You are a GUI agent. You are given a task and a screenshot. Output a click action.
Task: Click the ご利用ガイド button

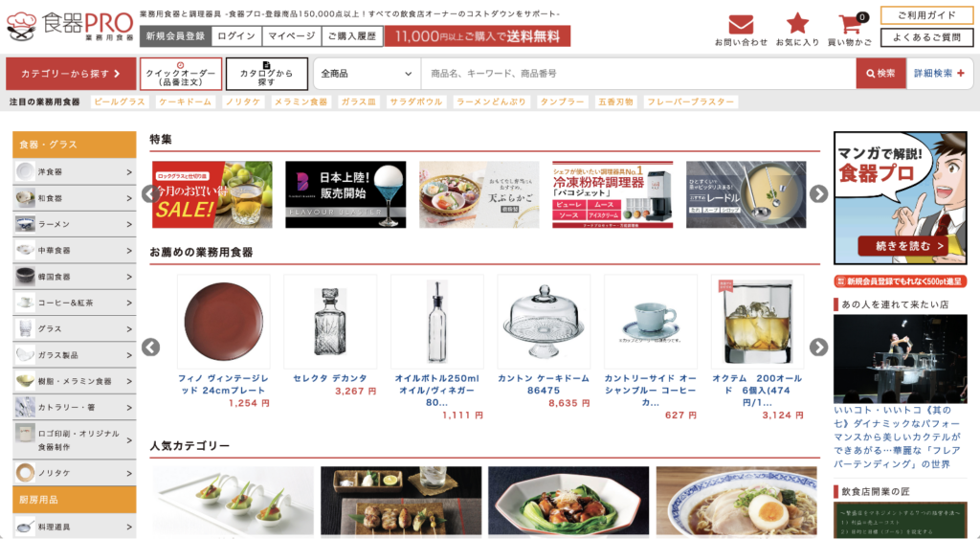926,15
